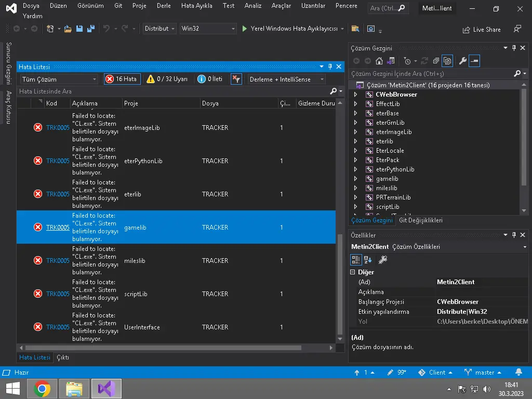Switch to Git Değişiklikleri tab
The image size is (532, 399).
(420, 220)
